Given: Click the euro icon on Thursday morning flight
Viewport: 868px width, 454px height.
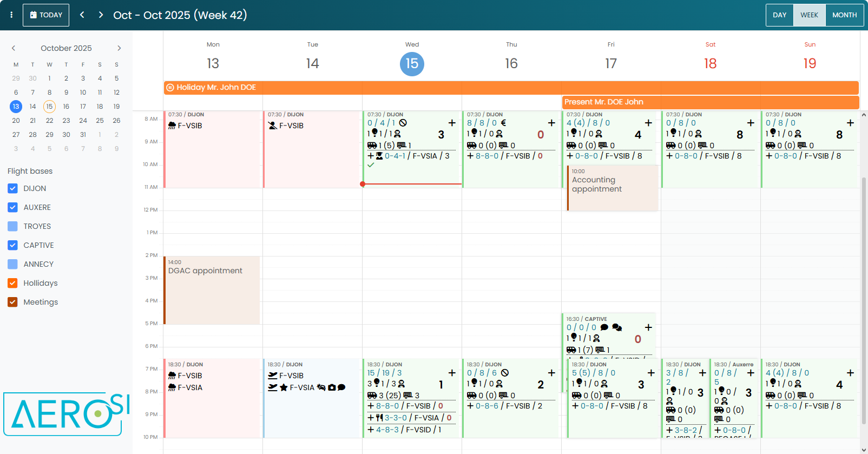Looking at the screenshot, I should point(503,123).
